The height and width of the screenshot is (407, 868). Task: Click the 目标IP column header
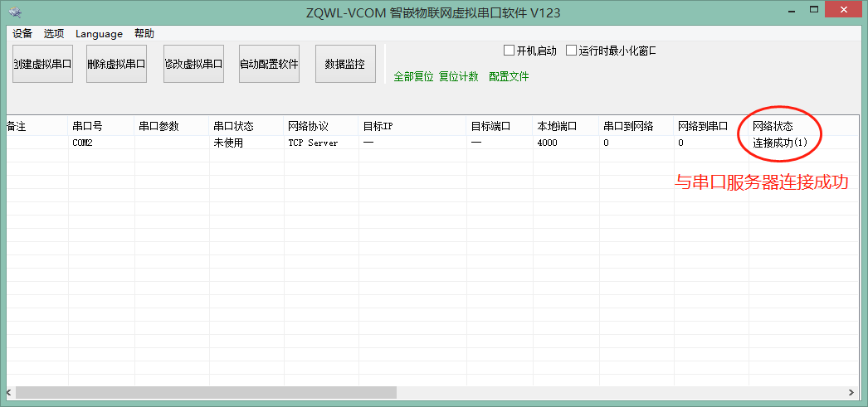click(x=412, y=127)
